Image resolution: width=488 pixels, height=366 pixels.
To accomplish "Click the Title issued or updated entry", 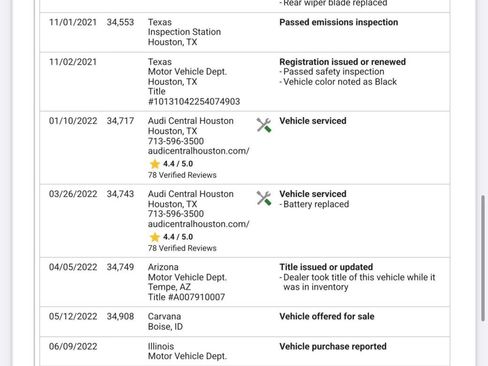I will [x=326, y=267].
